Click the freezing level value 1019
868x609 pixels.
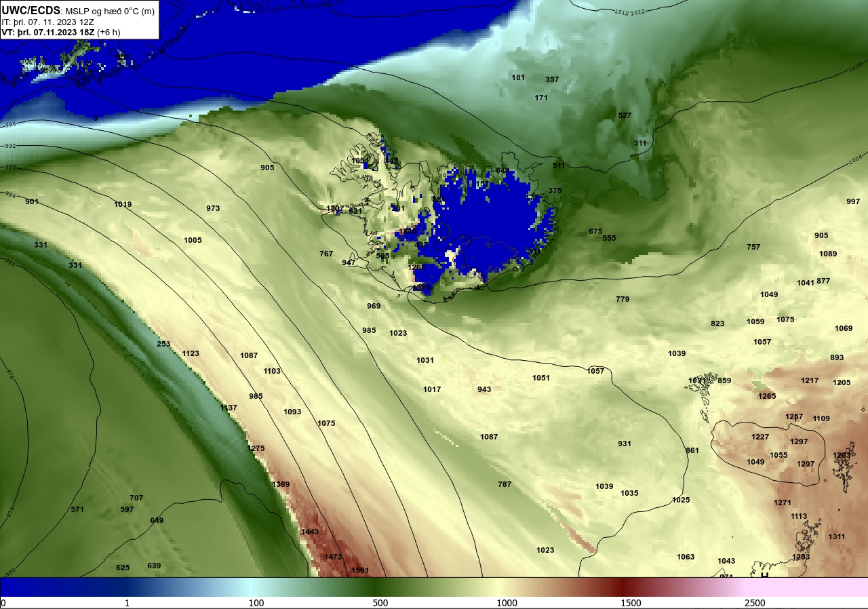click(x=123, y=204)
